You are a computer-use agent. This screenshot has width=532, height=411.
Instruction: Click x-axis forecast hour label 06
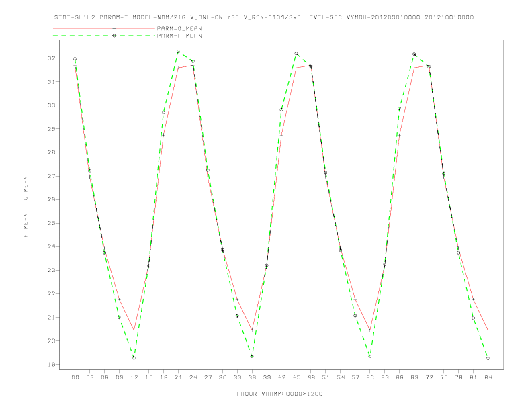coord(105,377)
